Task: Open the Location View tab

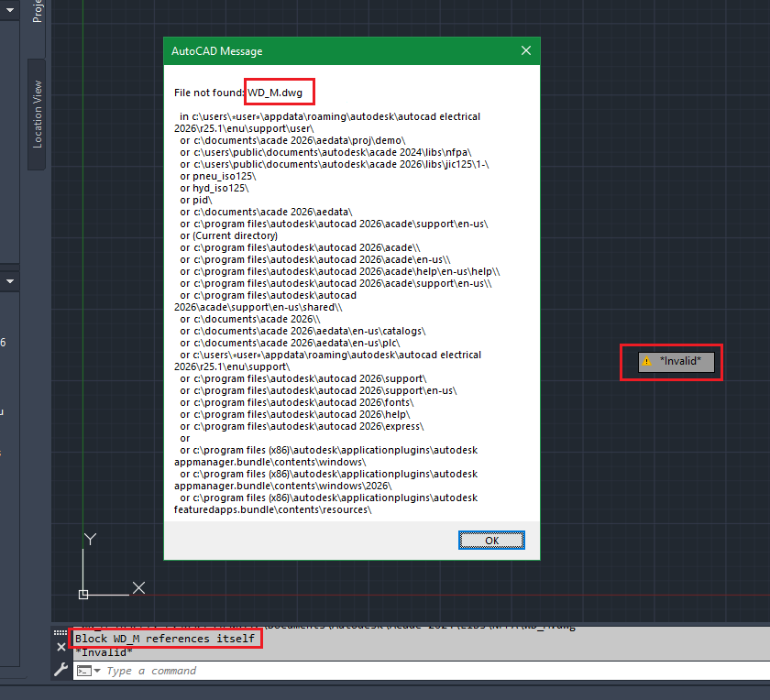Action: click(x=37, y=115)
